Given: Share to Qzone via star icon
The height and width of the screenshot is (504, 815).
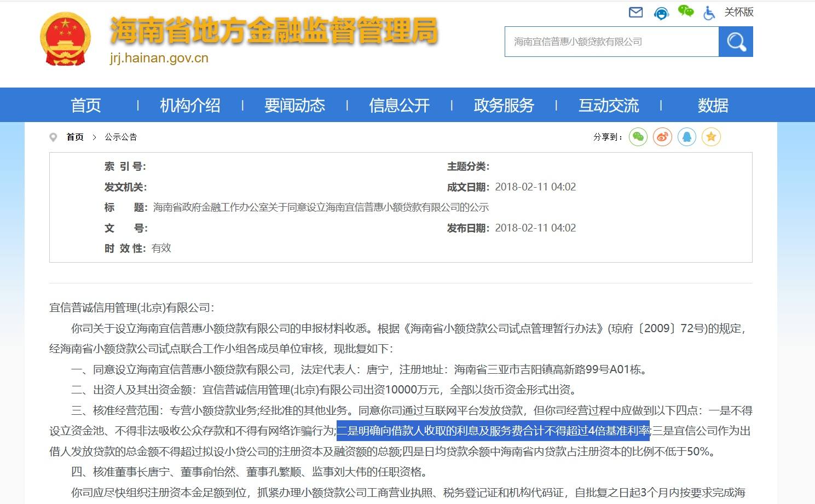Looking at the screenshot, I should 711,137.
